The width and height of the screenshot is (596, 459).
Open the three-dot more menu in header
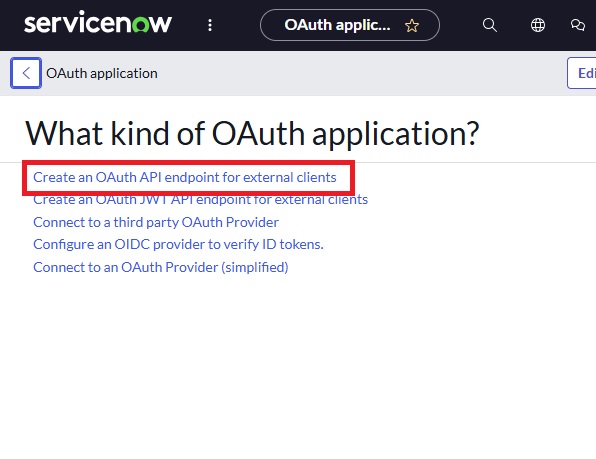pyautogui.click(x=210, y=25)
